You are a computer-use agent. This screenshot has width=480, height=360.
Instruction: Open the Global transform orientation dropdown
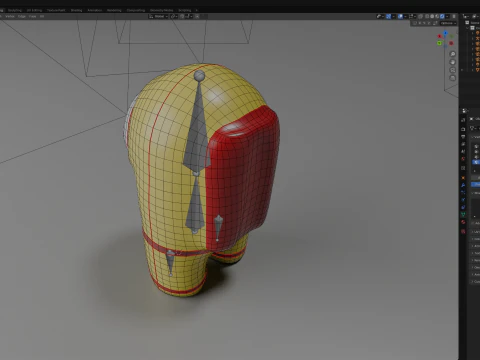coord(158,16)
